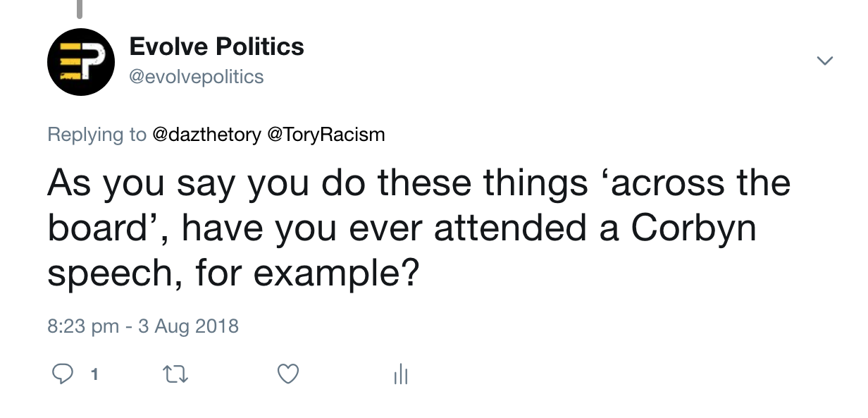Click the 8:23 pm tweet time
The width and height of the screenshot is (868, 418).
[83, 326]
